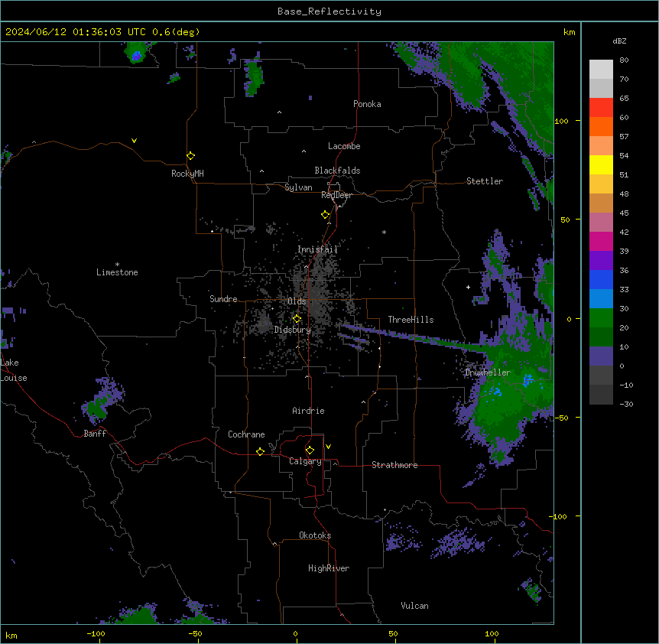Click the Lacombe city label

[344, 146]
